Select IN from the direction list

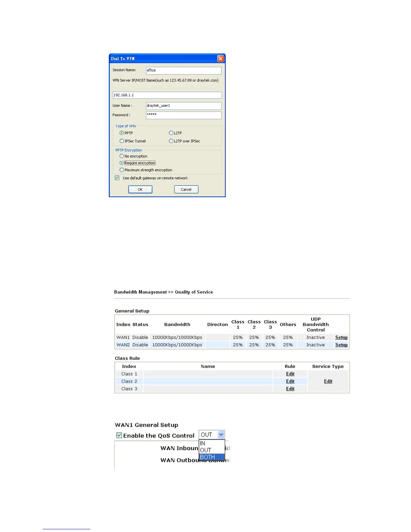pyautogui.click(x=212, y=443)
